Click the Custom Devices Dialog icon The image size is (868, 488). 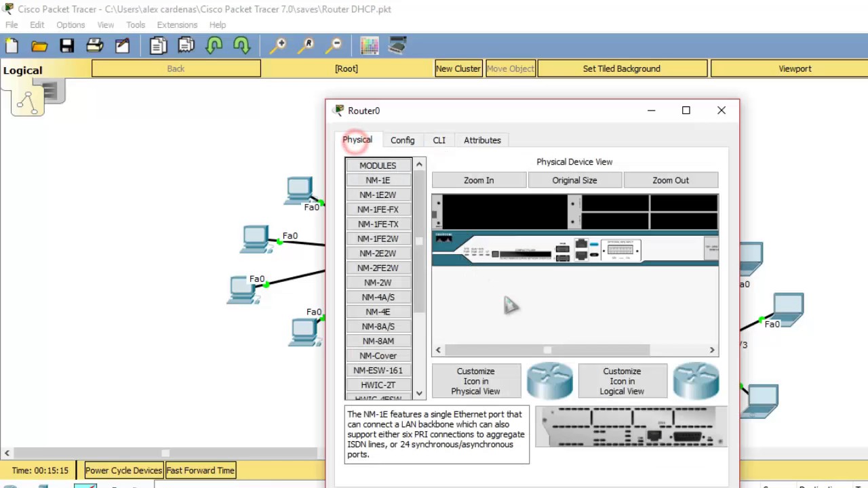tap(397, 45)
